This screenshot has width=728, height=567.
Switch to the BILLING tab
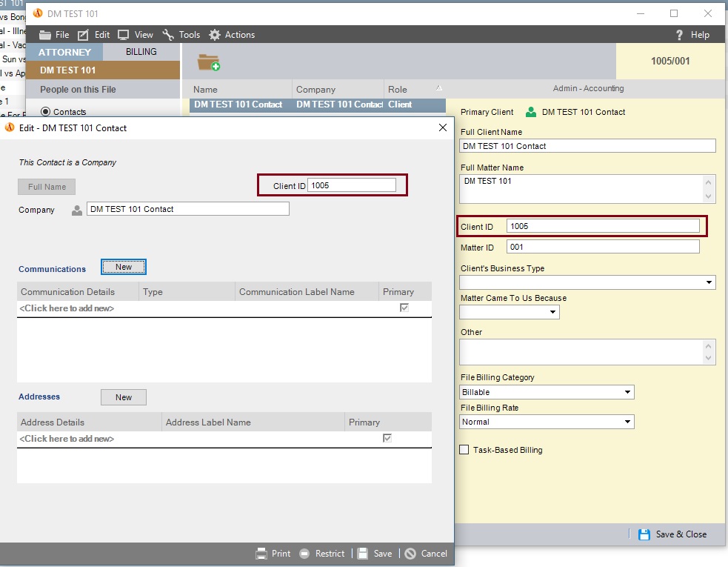pyautogui.click(x=141, y=52)
